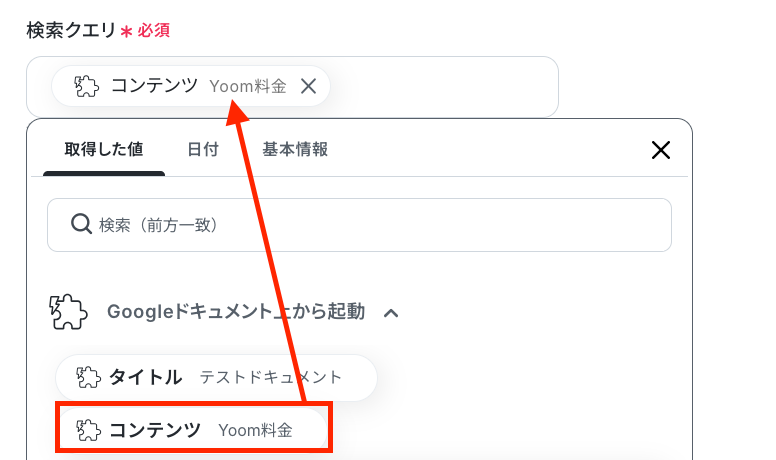Switch to the 取得した値 tab
776x460 pixels.
pos(104,149)
